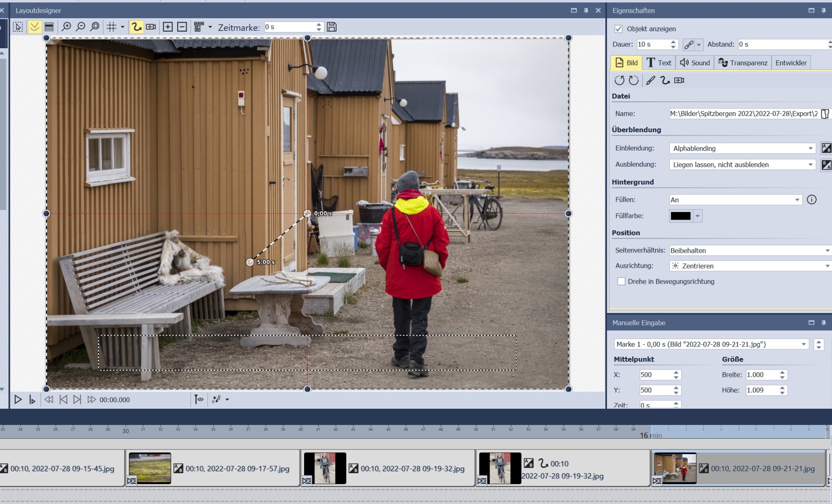Screen dimensions: 832x504
Task: Click the black Füllfarbe color swatch
Action: coord(681,216)
